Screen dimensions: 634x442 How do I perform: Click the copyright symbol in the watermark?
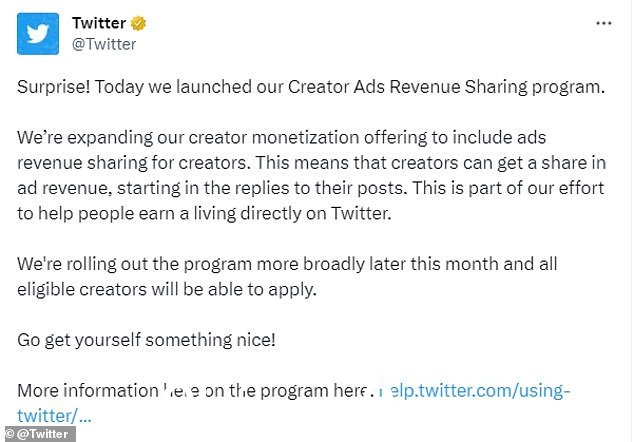tap(10, 434)
